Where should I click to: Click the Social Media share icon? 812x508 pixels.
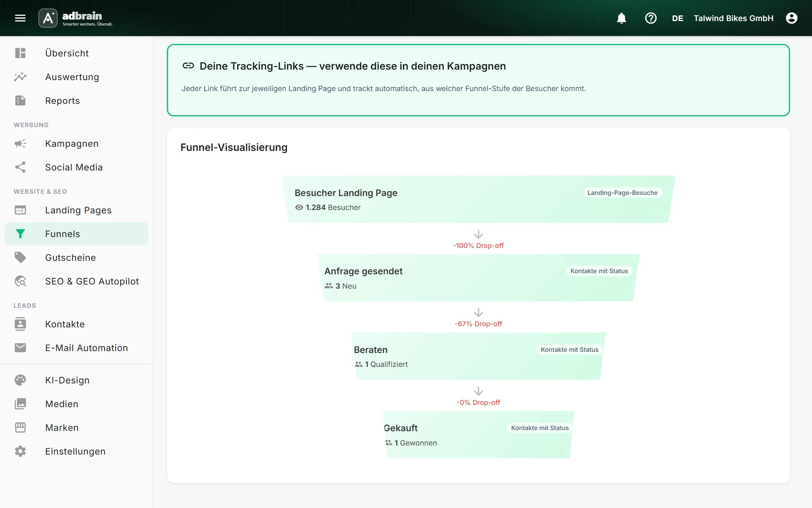coord(20,167)
